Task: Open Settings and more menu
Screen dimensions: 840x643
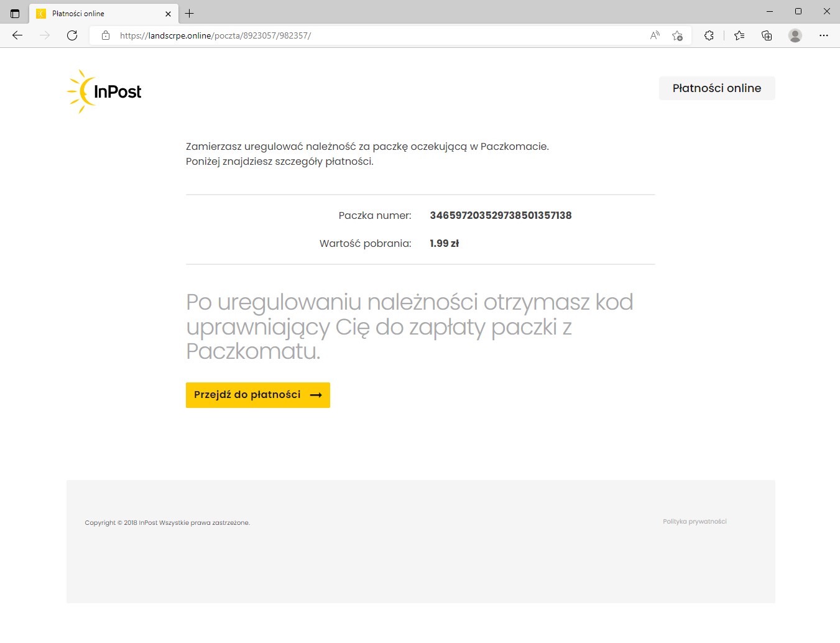Action: [x=824, y=35]
